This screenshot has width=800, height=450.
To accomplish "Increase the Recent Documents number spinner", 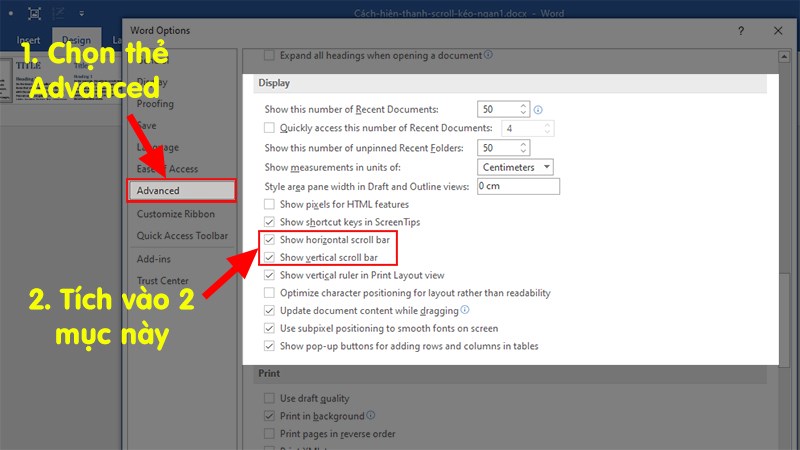I will coord(523,106).
